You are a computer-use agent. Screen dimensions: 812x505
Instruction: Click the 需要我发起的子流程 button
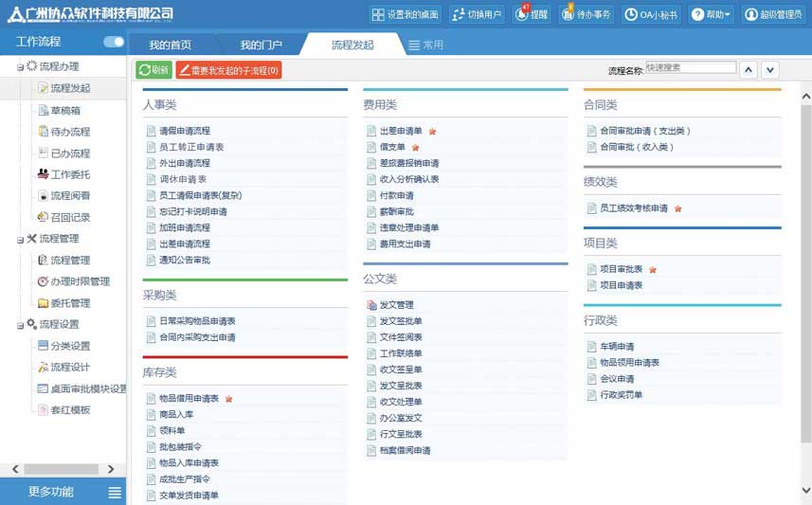click(229, 70)
